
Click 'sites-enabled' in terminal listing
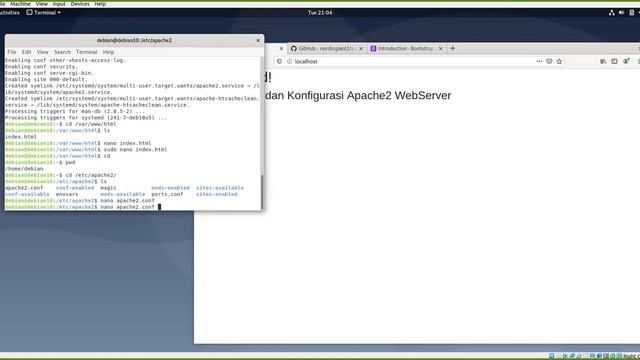coord(217,194)
